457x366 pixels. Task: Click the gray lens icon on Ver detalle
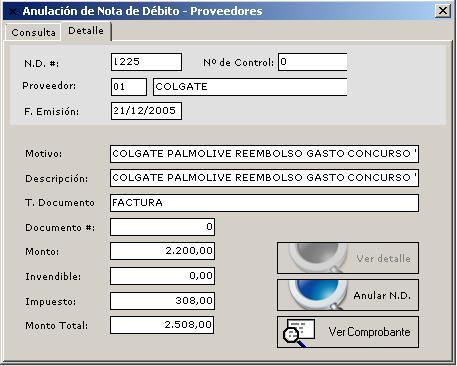coord(318,258)
